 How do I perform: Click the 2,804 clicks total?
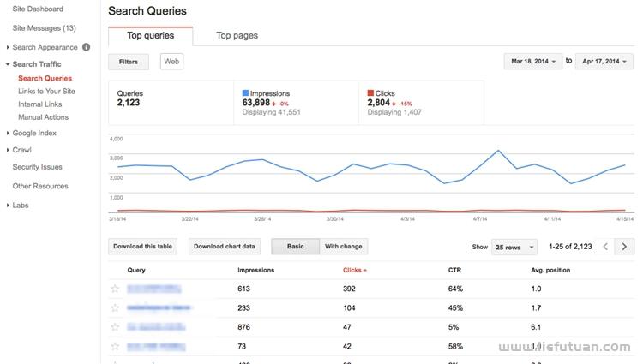[378, 103]
